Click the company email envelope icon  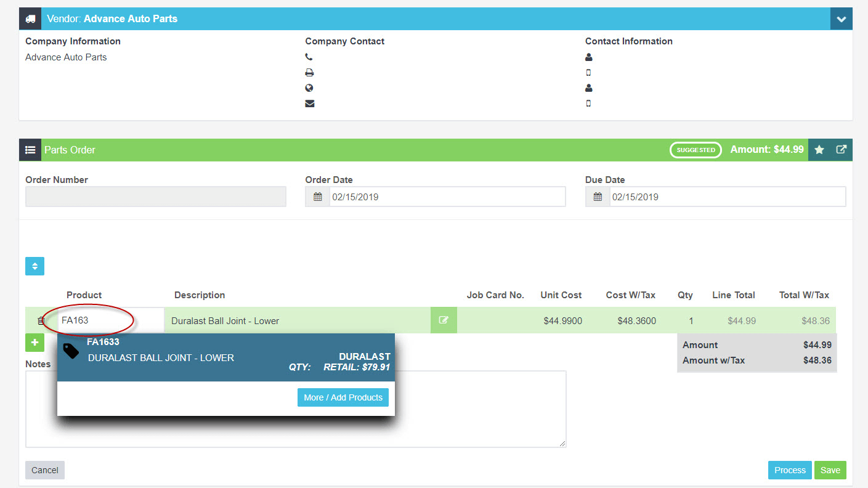[x=309, y=104]
